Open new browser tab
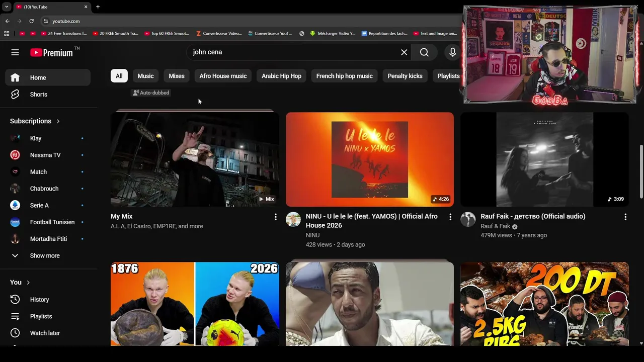Screen dimensions: 644x362 click(x=98, y=7)
